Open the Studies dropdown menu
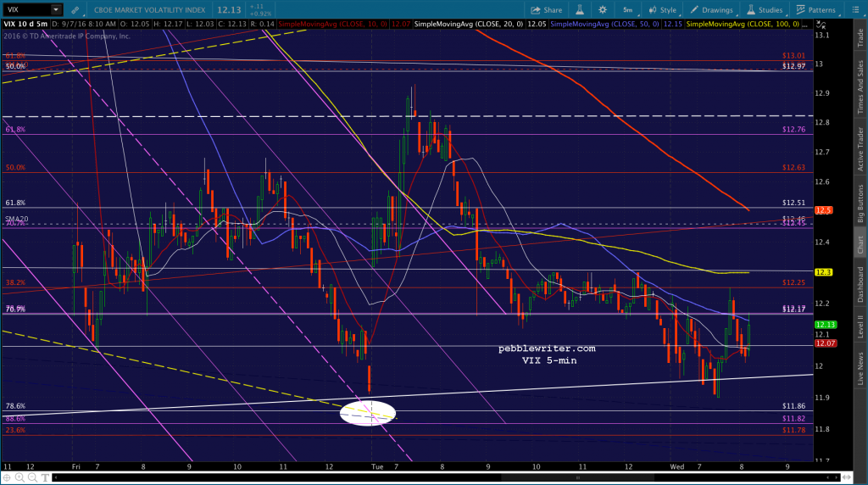 (x=765, y=10)
